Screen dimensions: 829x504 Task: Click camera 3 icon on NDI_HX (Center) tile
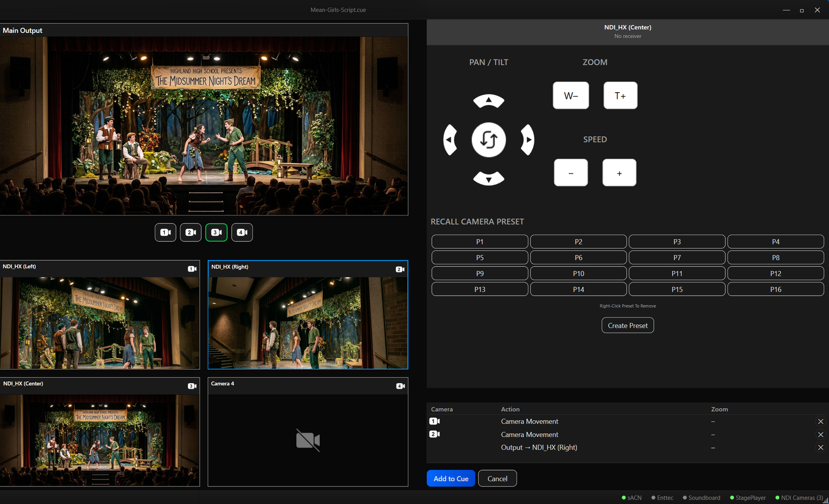[x=192, y=386]
